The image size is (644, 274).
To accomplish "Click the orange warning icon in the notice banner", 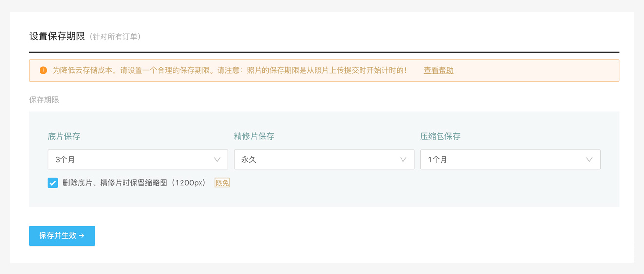I will click(x=43, y=70).
